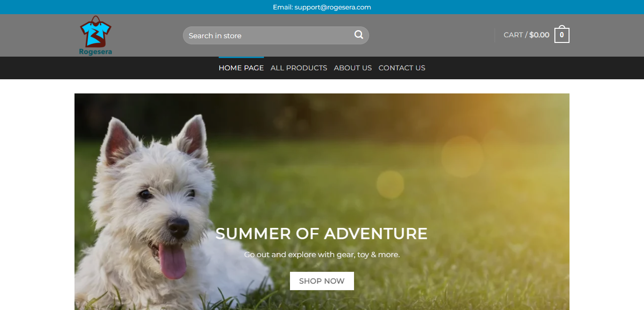Click the support@rogesera.com email text
The height and width of the screenshot is (310, 644).
tap(333, 7)
